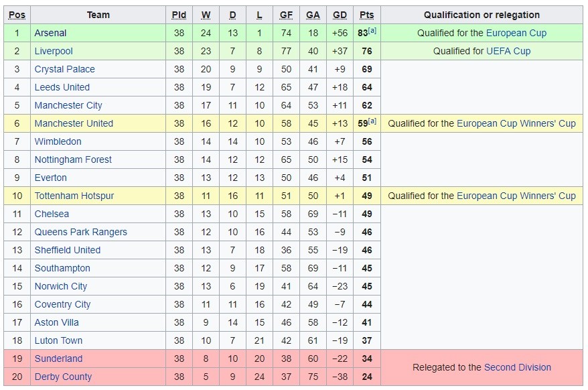Open the Arsenal team link
Image resolution: width=588 pixels, height=390 pixels.
(x=50, y=33)
